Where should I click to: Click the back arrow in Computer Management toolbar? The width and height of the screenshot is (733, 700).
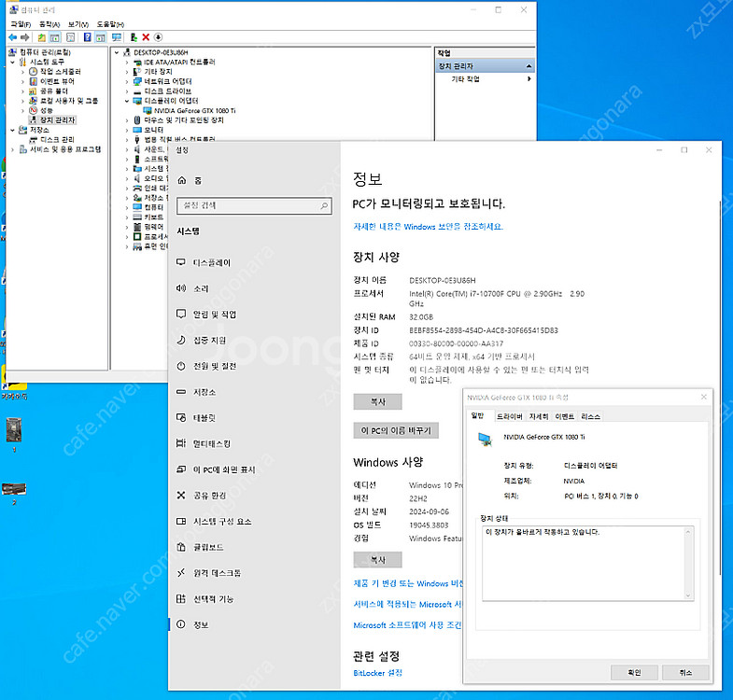click(12, 36)
